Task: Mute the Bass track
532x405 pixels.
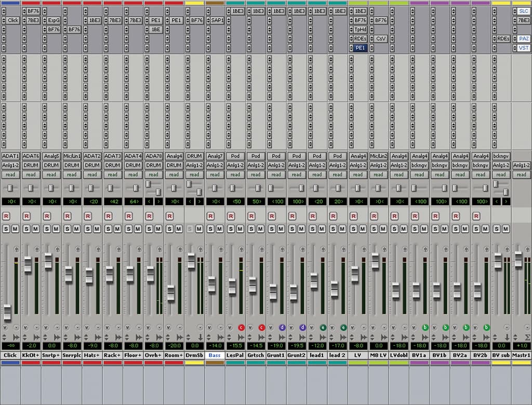Action: point(220,230)
